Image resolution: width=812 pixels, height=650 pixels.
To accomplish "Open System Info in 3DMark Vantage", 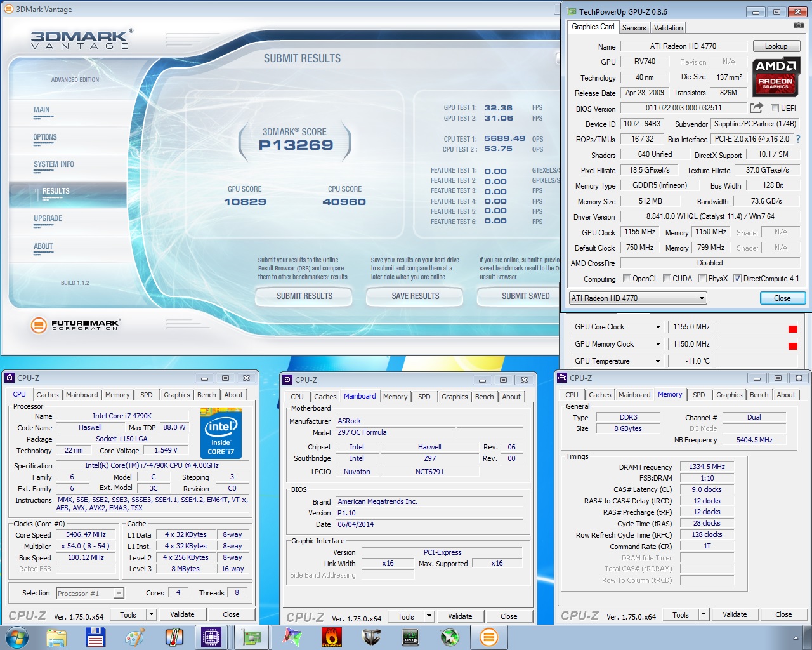I will (x=54, y=164).
